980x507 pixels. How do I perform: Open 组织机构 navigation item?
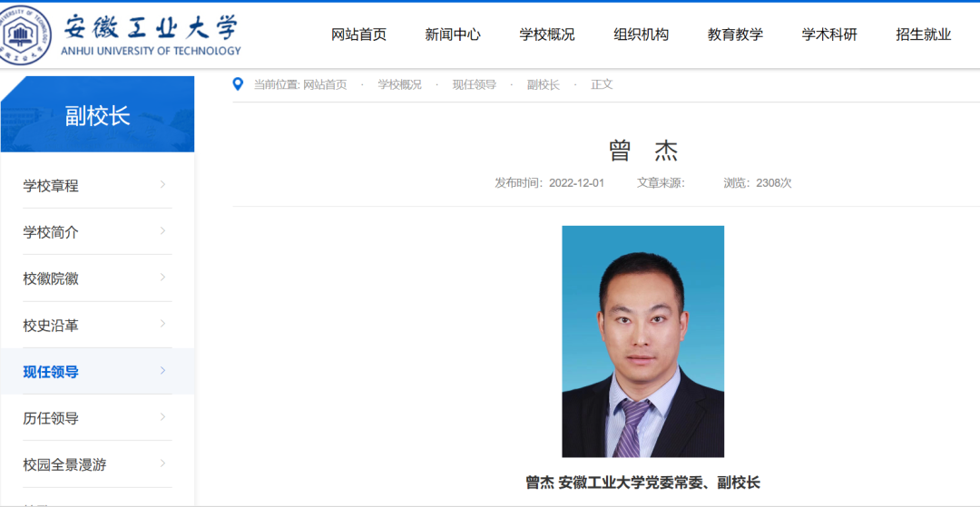[x=642, y=35]
